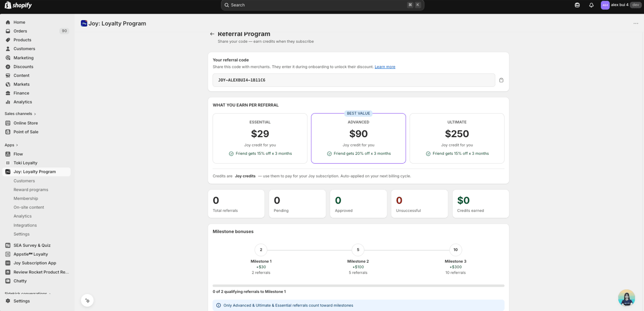Click the Shopify logo
Viewport: 644px width, 311px height.
(18, 5)
